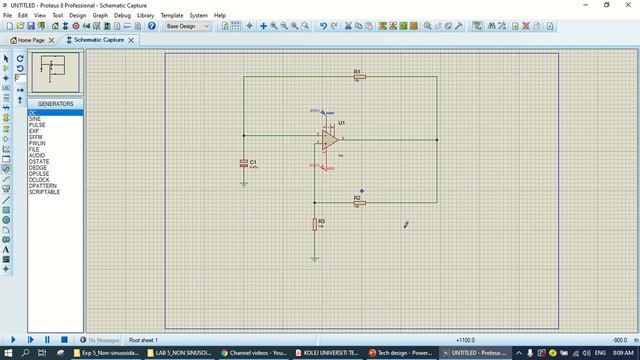Open the Debug menu

coord(122,15)
